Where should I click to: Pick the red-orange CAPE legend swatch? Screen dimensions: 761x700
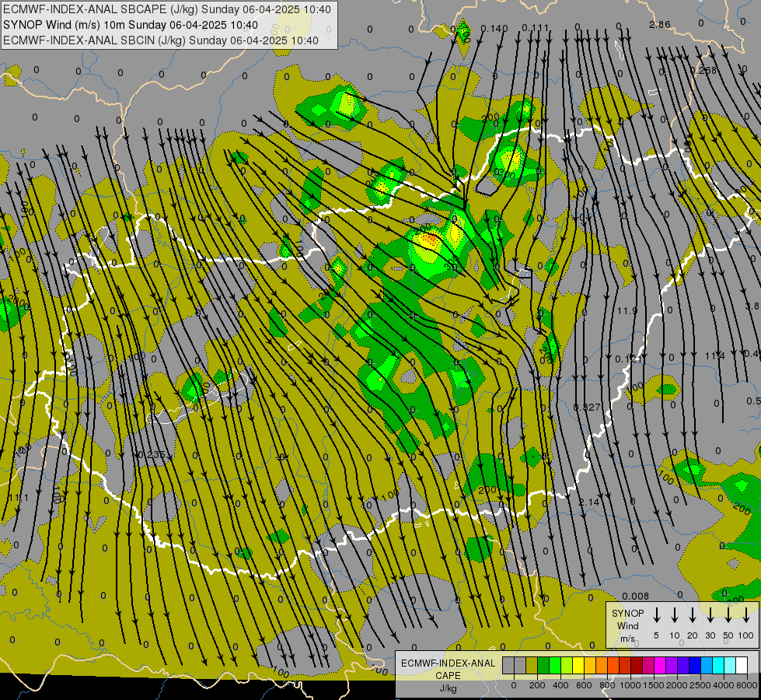[613, 665]
